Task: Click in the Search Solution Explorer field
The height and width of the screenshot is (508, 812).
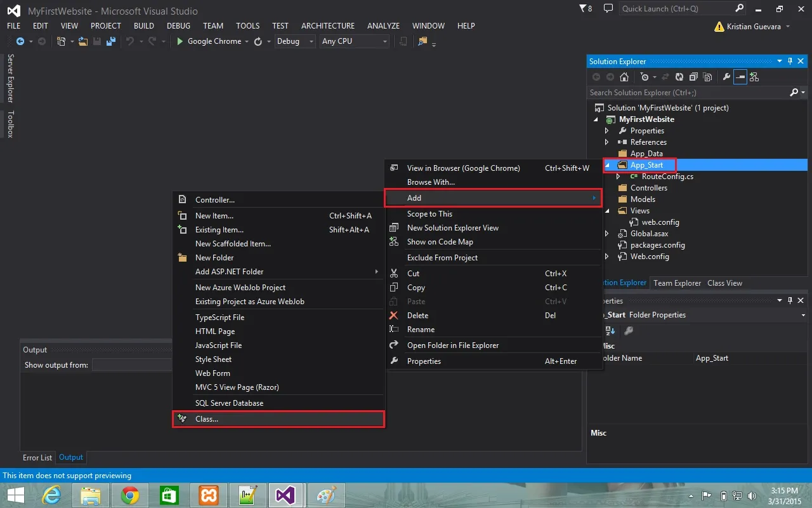Action: [688, 93]
